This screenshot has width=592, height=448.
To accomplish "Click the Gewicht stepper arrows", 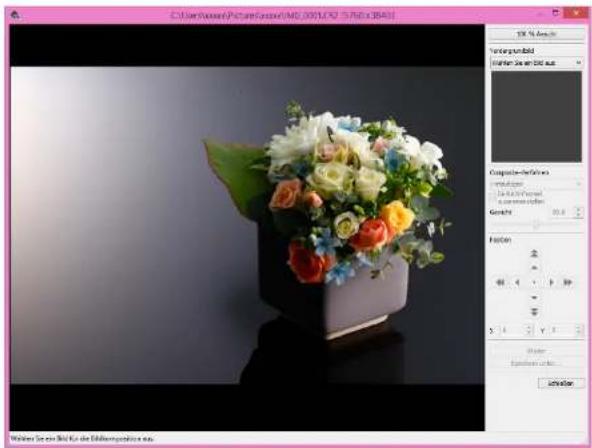I will coord(578,212).
